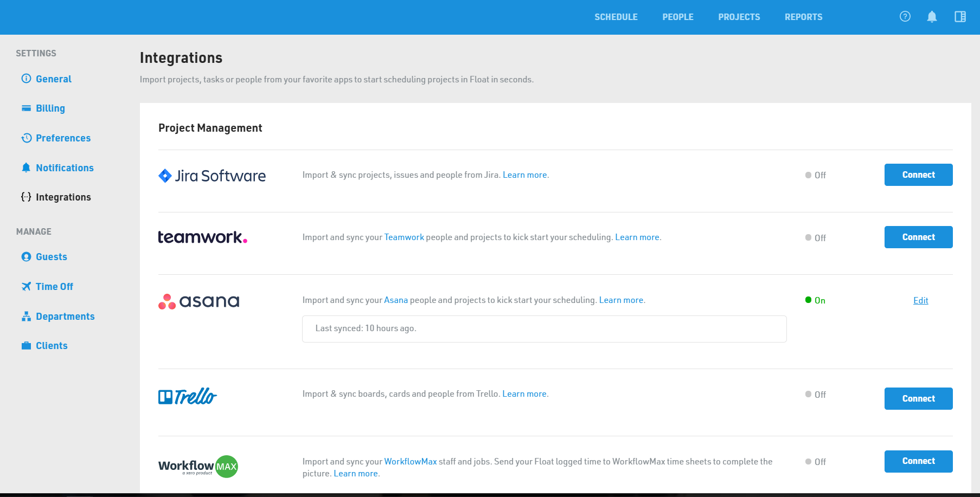Open Preferences settings
This screenshot has height=497, width=980.
coord(63,138)
